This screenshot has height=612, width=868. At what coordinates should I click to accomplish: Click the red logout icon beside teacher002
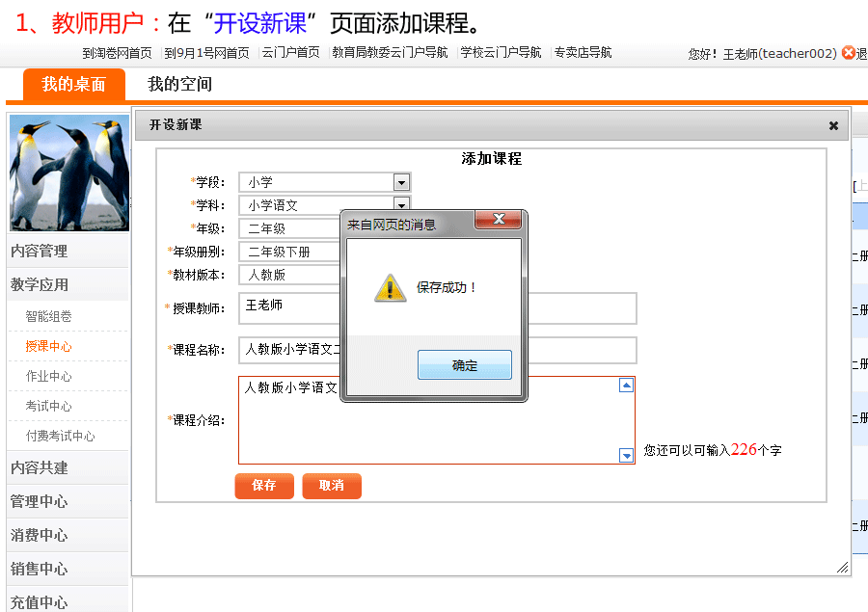coord(849,53)
